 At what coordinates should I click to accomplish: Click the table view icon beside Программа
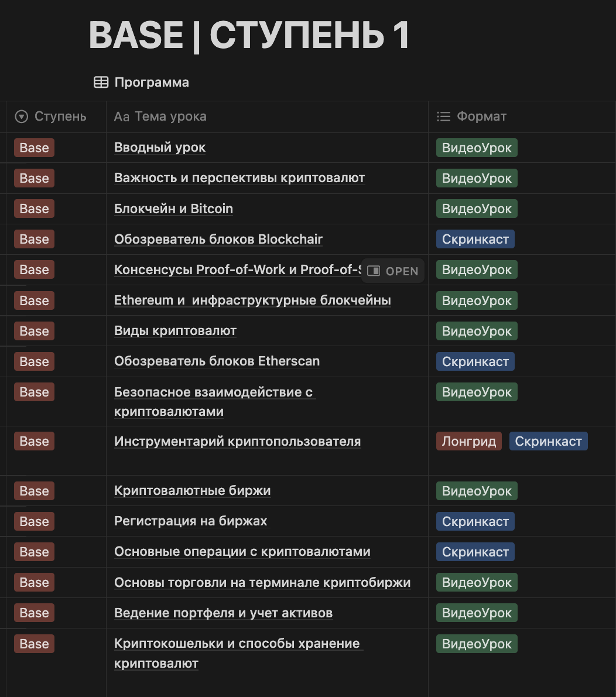pos(101,83)
